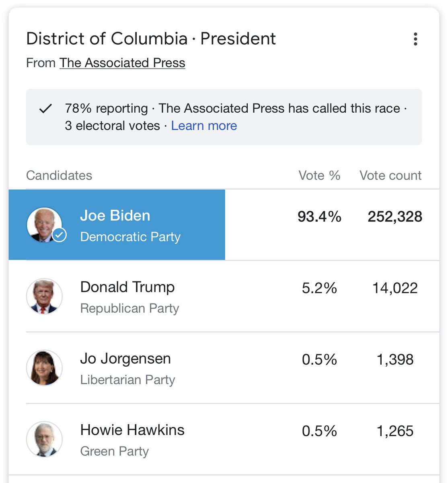Click Donald Trump's profile photo
This screenshot has width=448, height=483.
[44, 296]
